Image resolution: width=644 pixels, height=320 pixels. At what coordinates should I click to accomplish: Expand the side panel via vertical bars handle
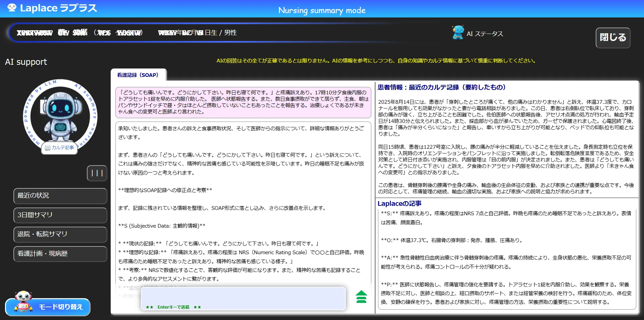[x=97, y=173]
